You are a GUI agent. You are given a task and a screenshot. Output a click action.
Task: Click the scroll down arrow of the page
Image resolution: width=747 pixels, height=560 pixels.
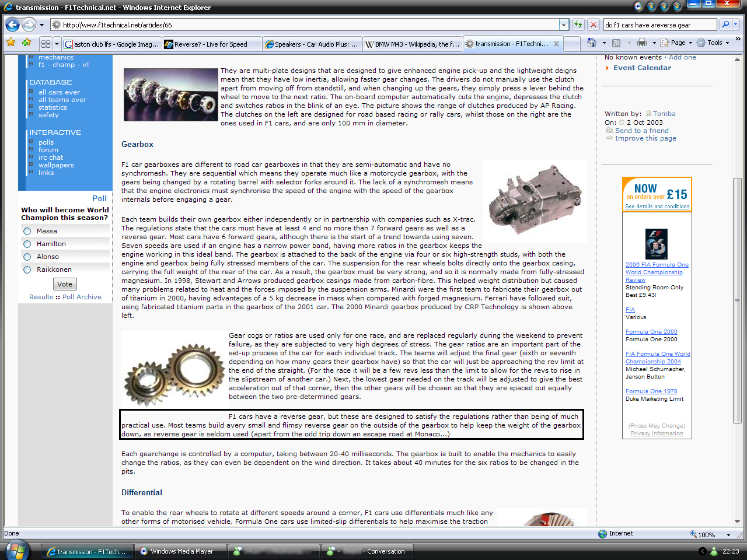tap(737, 521)
